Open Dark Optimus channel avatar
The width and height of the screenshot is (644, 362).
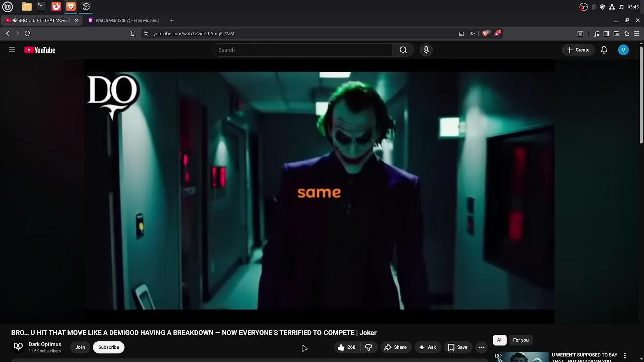coord(18,347)
